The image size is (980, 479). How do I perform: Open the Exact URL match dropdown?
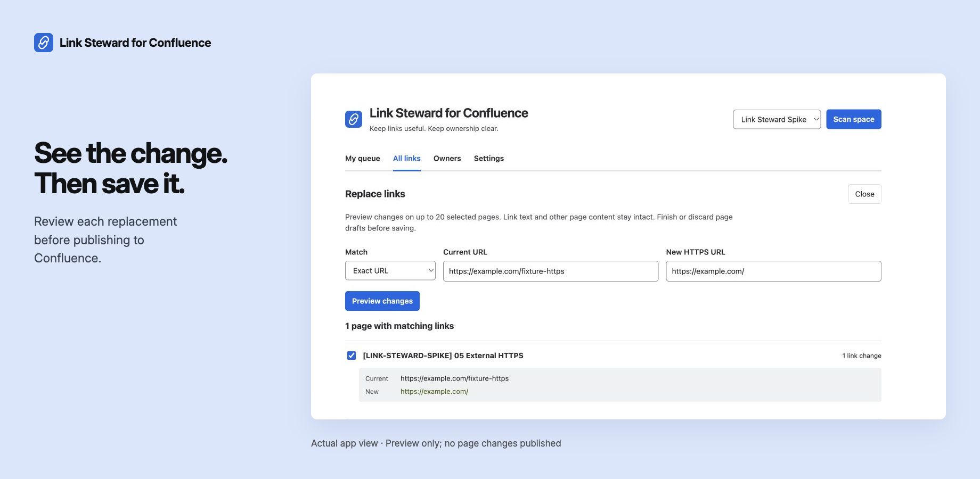tap(390, 270)
